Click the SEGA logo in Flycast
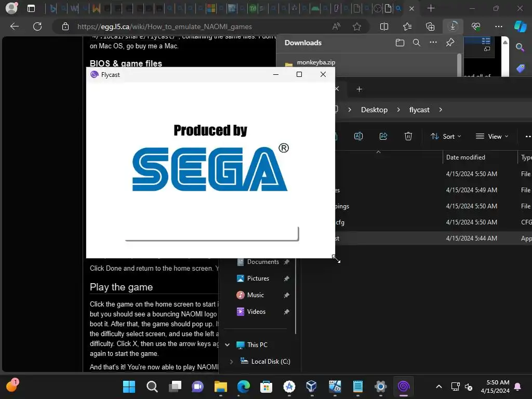 [x=210, y=168]
